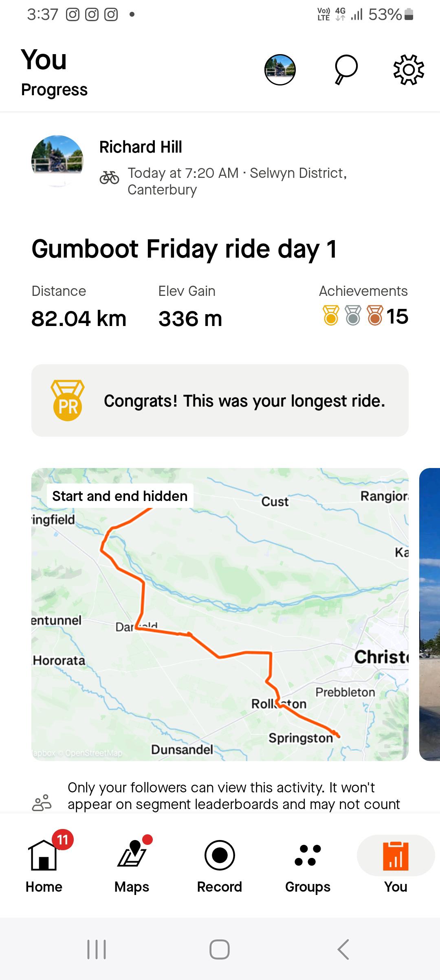
Task: Open the Gumboot Friday ride day 1 activity
Action: click(185, 249)
